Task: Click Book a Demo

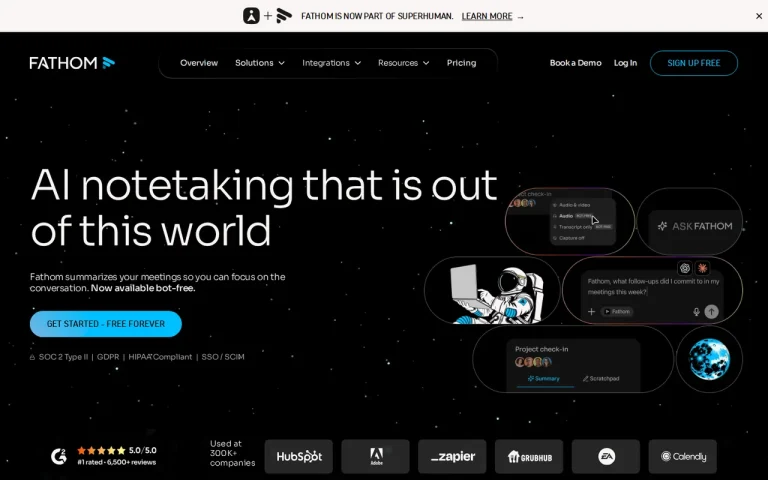Action: (576, 63)
